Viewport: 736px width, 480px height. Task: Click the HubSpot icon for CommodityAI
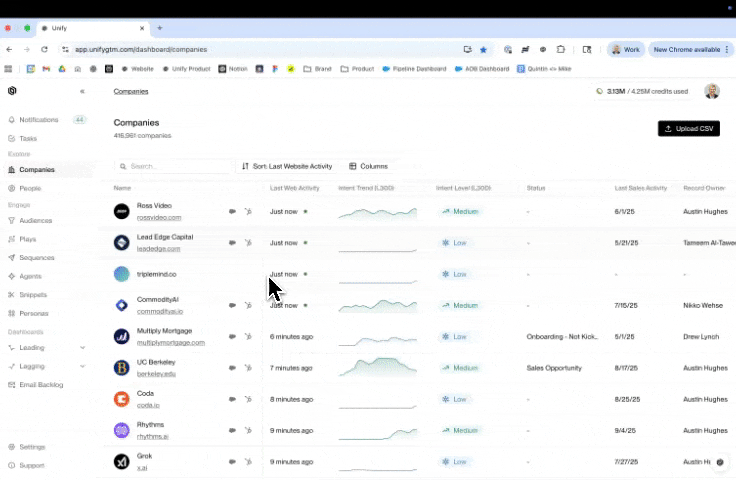coord(248,305)
